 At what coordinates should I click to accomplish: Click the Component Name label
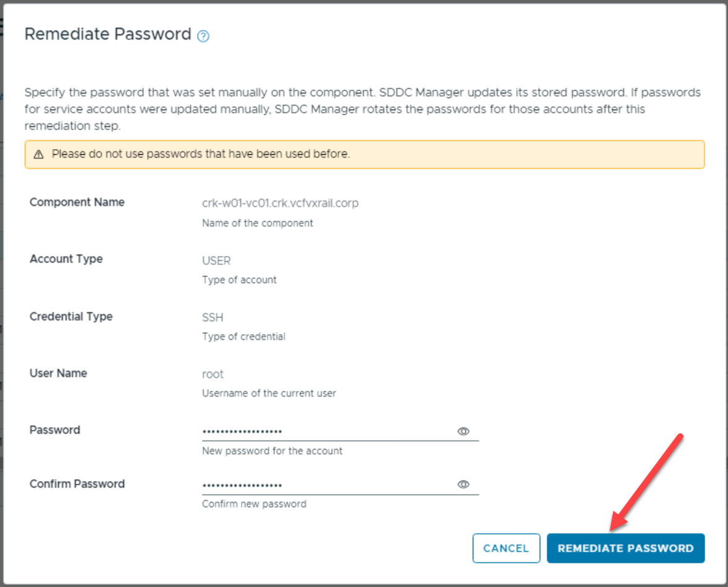click(77, 202)
